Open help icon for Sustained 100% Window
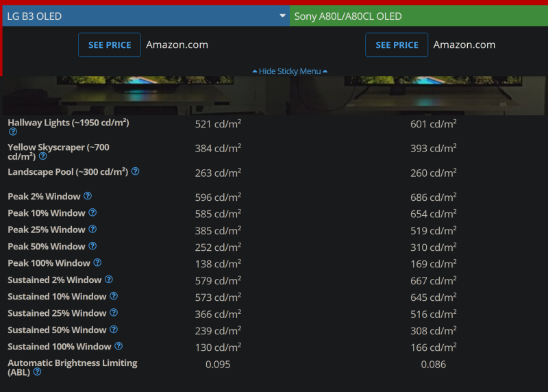548x392 pixels. tap(119, 346)
